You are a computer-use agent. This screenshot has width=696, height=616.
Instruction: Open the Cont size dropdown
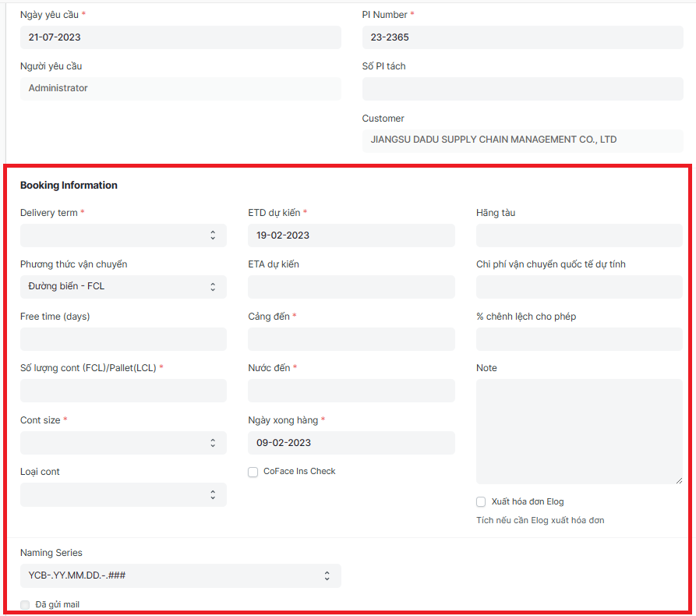pyautogui.click(x=123, y=443)
